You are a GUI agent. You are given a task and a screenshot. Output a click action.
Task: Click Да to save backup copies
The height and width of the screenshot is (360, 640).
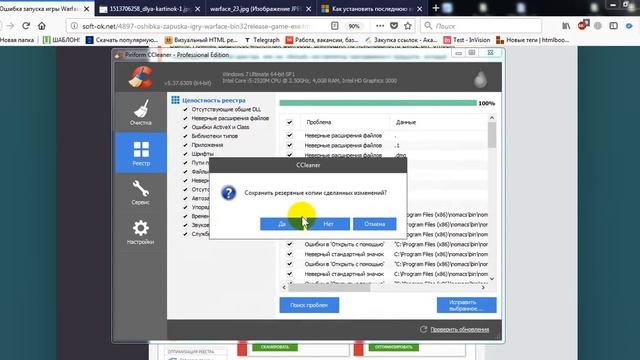pos(282,224)
